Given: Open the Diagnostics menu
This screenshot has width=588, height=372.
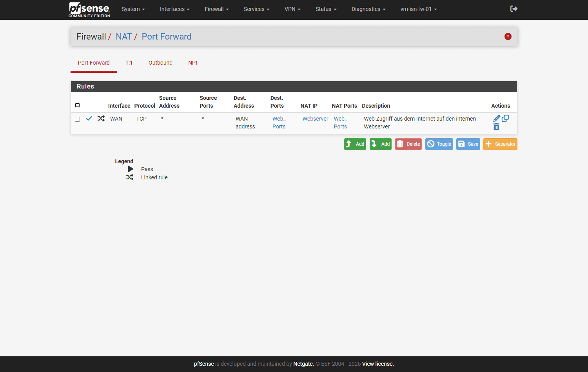Looking at the screenshot, I should coord(368,9).
